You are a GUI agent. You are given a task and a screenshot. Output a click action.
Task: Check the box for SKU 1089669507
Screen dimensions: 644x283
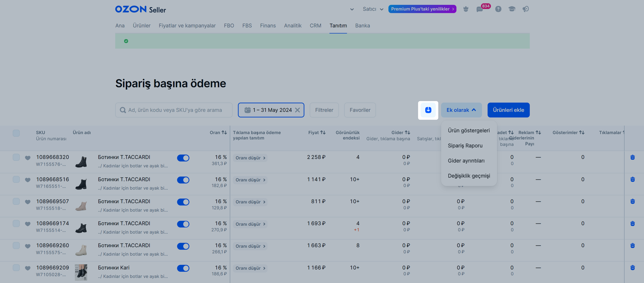click(x=16, y=201)
